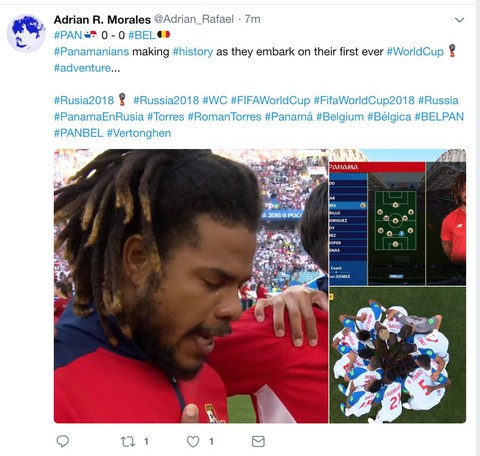The height and width of the screenshot is (456, 480).
Task: Go to the #FIFAWorldCup hashtag
Action: [270, 100]
